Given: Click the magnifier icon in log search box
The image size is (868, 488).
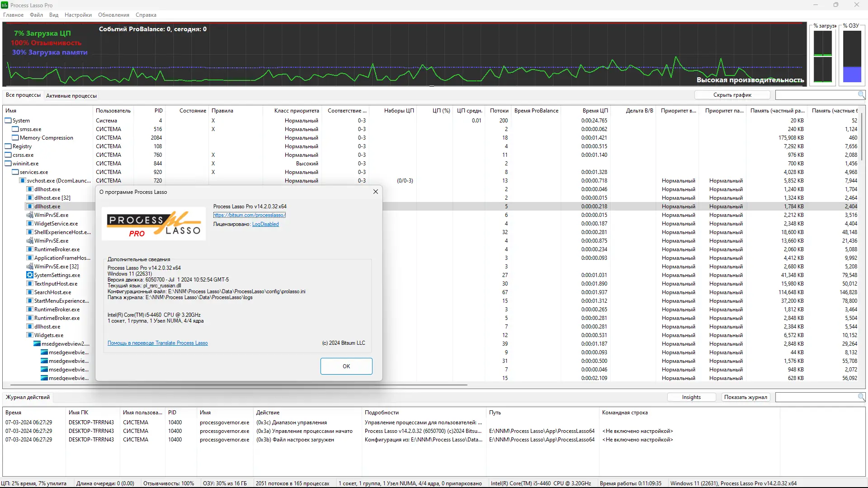Looking at the screenshot, I should [x=861, y=397].
